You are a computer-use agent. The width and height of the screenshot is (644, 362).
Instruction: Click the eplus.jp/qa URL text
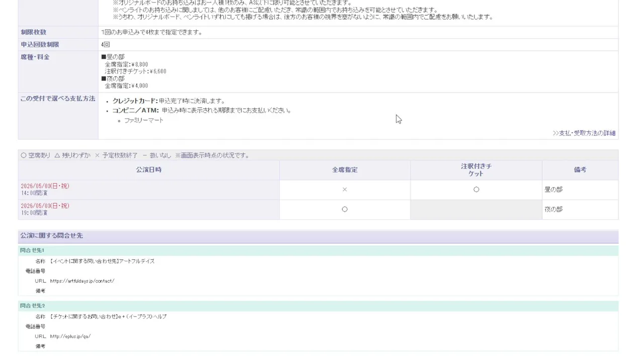tap(70, 336)
